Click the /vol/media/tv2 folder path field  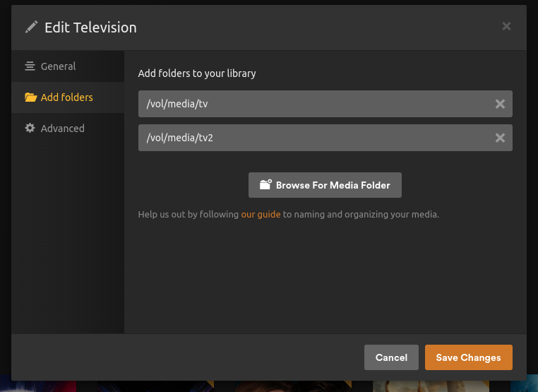(311, 138)
